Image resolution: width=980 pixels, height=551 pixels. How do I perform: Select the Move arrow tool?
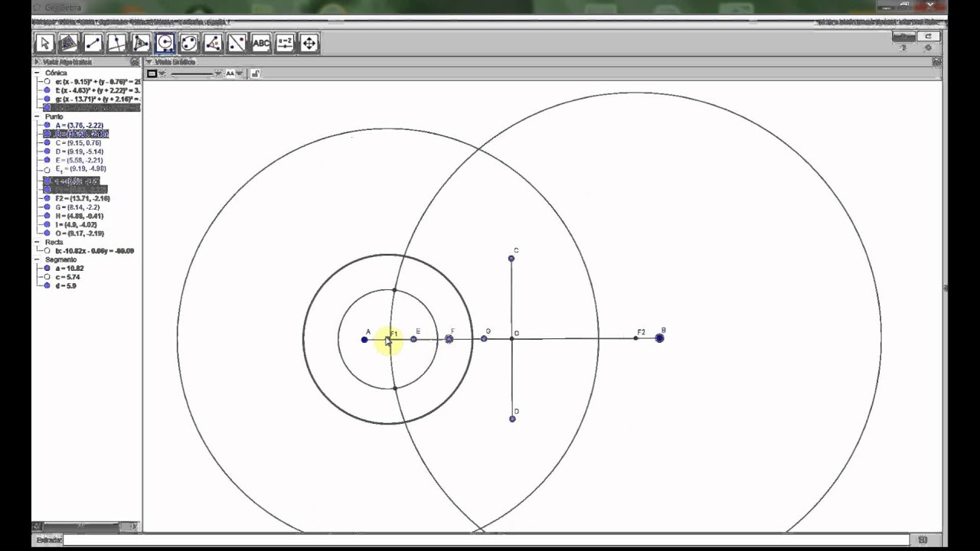tap(44, 43)
